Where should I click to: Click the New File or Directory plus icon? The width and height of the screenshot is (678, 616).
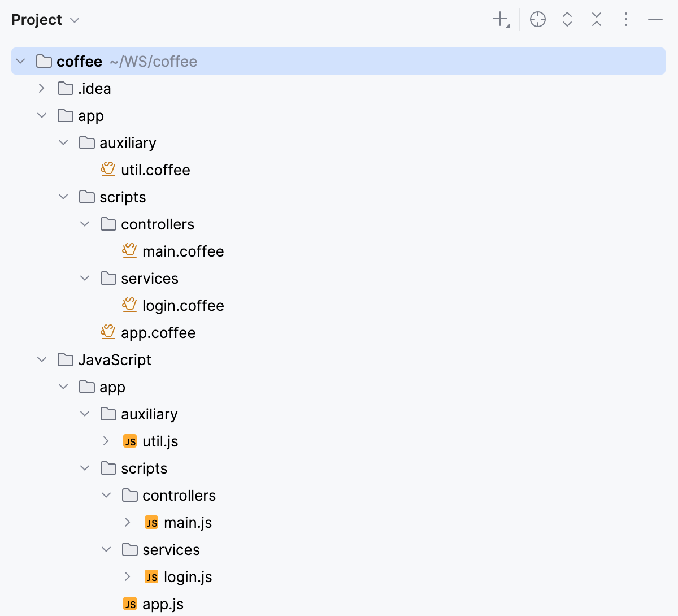[x=501, y=20]
